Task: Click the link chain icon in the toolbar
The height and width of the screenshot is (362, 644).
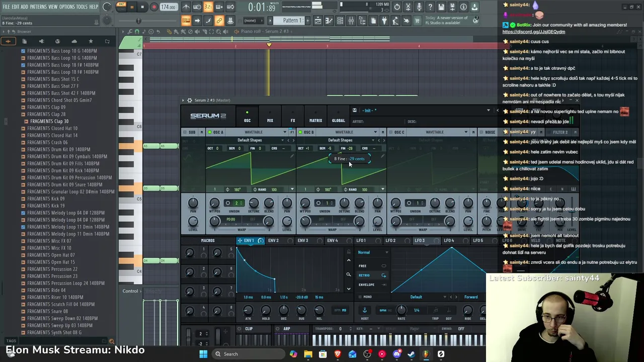Action: point(219,21)
